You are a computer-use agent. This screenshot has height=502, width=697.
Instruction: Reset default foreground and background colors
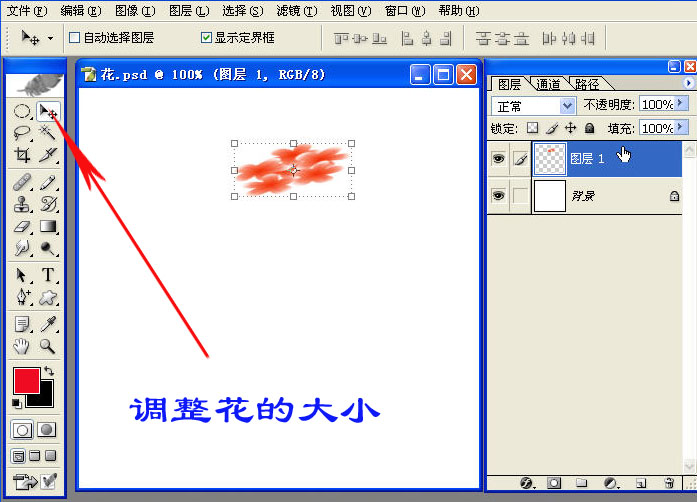coord(16,403)
